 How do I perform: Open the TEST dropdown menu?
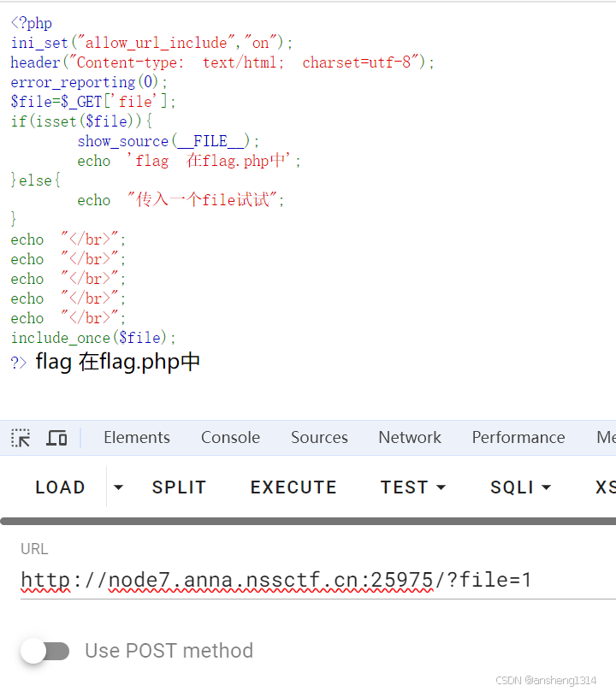point(413,487)
